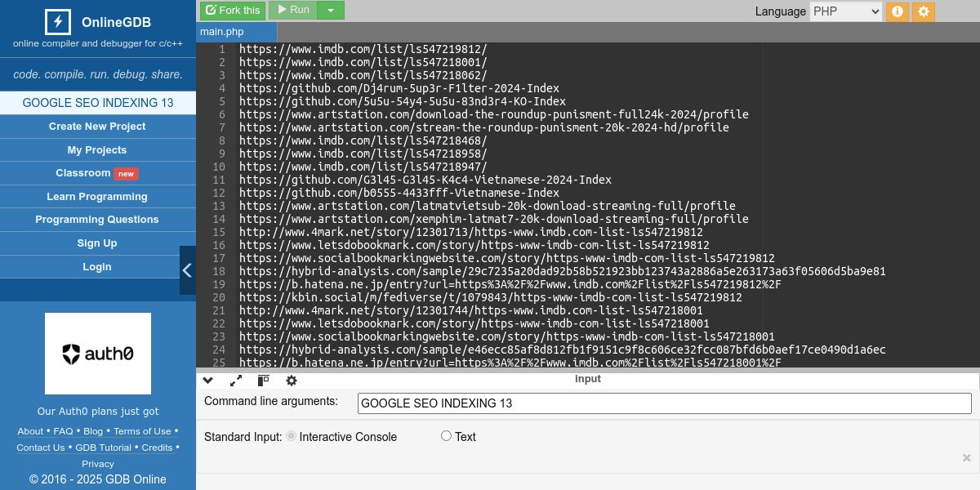Open My Projects in the sidebar
Image resolution: width=980 pixels, height=490 pixels.
97,150
